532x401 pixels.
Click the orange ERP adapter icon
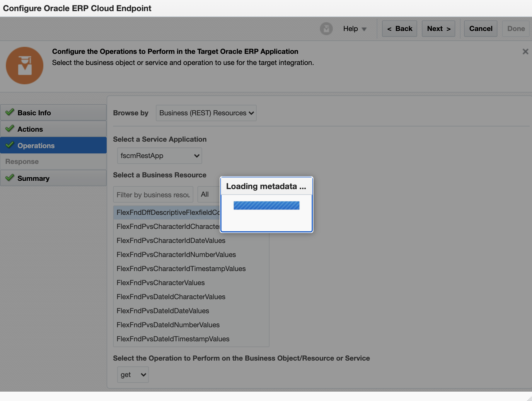coord(25,66)
